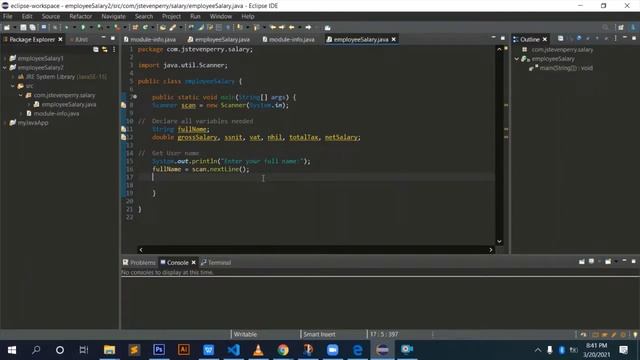Collapse the com.jstevenperry.salary package

[21, 95]
